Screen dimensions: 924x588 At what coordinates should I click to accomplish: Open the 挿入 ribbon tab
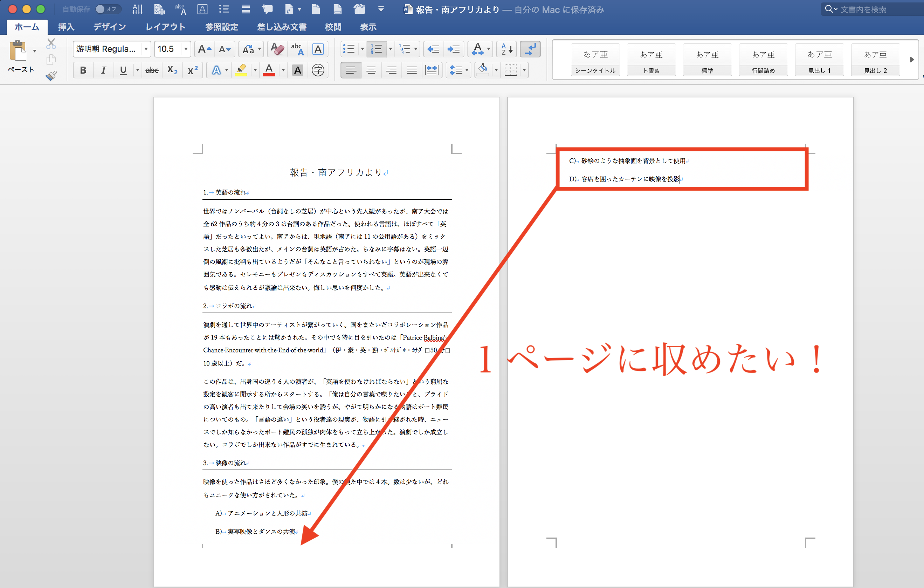[66, 27]
